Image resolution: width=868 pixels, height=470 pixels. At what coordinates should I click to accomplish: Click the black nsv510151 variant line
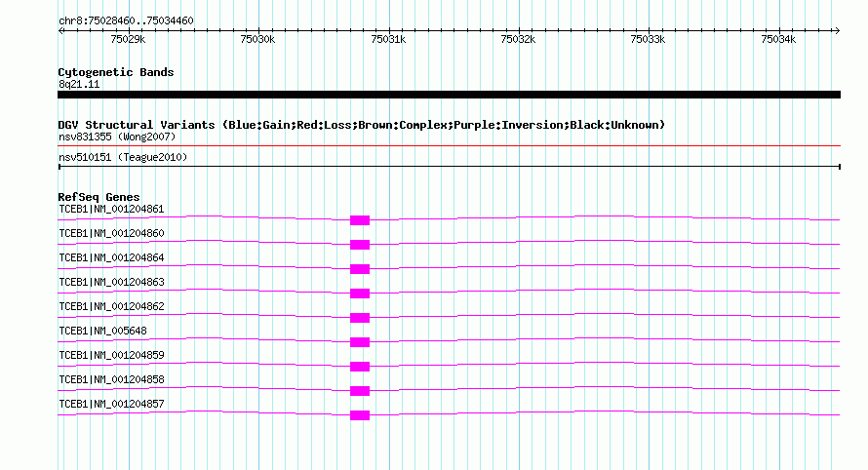(449, 167)
